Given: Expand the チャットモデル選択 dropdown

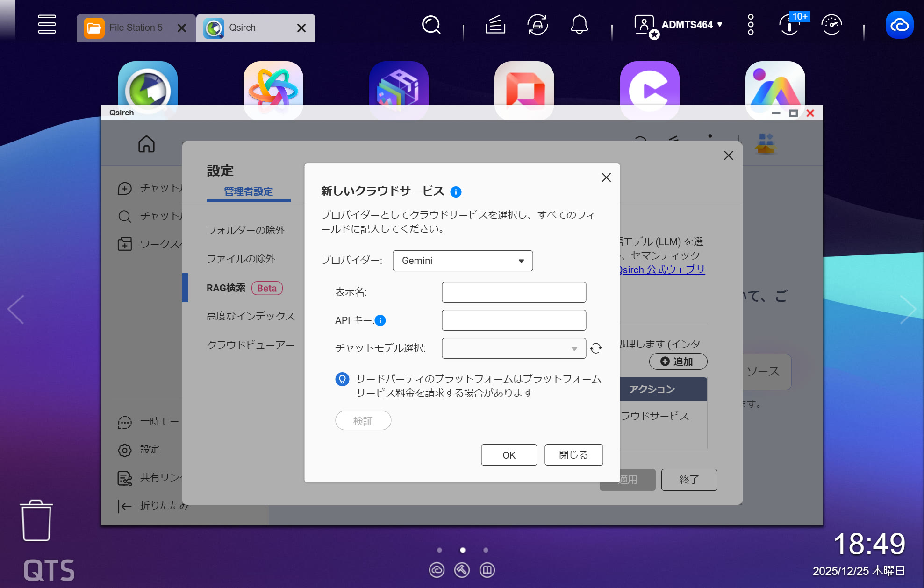Looking at the screenshot, I should pyautogui.click(x=513, y=348).
